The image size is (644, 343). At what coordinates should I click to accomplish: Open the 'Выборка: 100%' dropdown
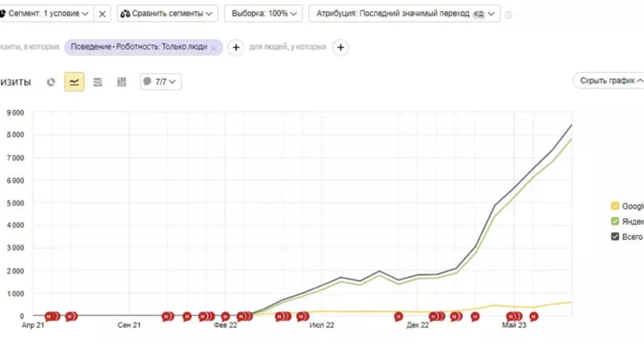point(264,14)
